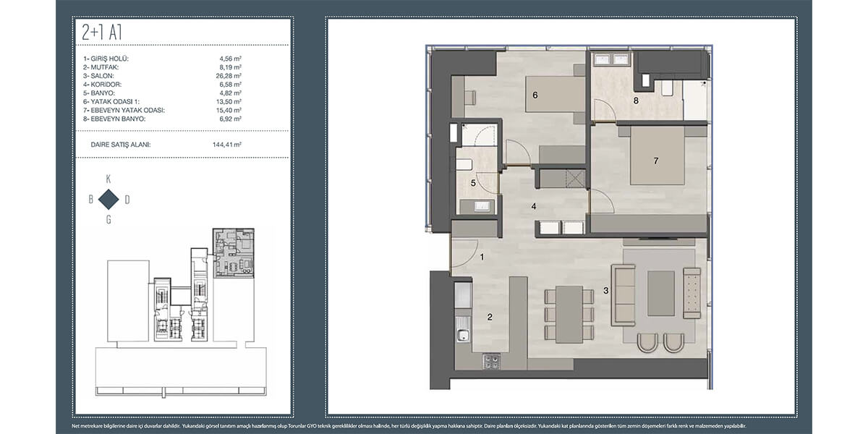This screenshot has width=868, height=434.
Task: Click the kitchen stove burners icon
Action: 492,361
